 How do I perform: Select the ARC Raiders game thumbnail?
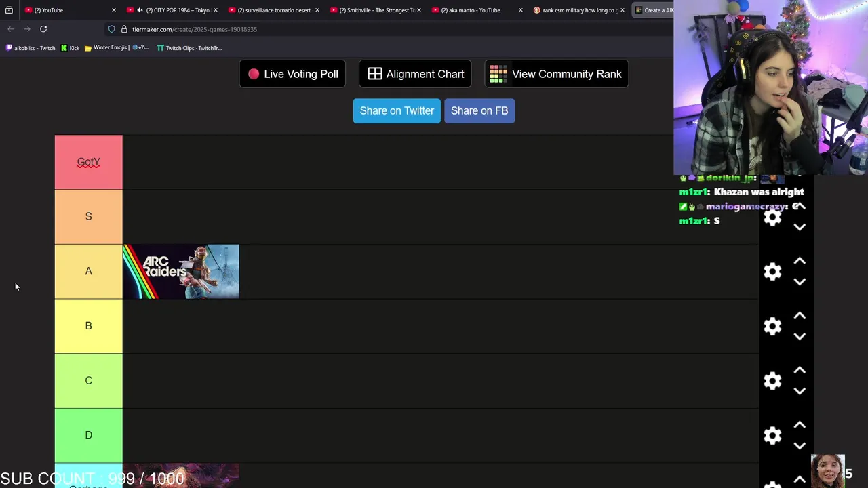coord(181,271)
